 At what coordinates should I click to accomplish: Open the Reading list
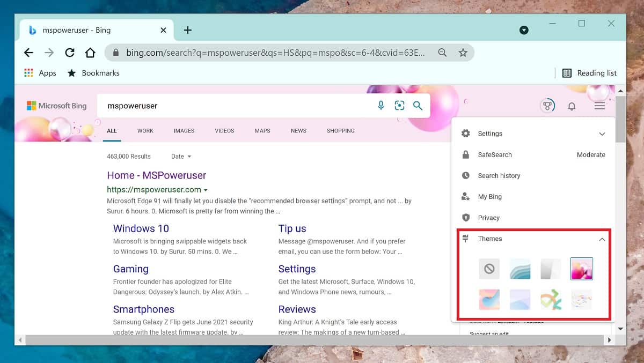click(x=589, y=73)
